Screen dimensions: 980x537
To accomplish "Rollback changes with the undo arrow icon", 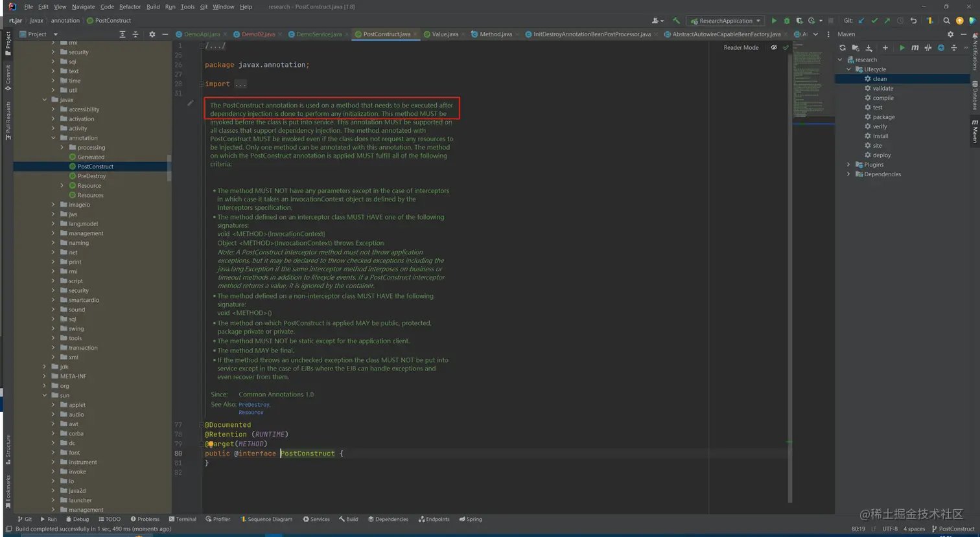I will [x=913, y=21].
